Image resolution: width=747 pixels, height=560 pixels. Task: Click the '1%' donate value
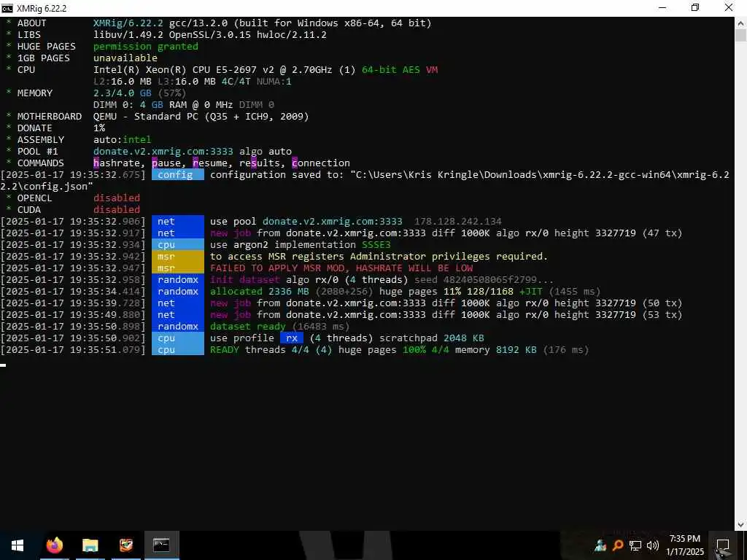coord(99,128)
